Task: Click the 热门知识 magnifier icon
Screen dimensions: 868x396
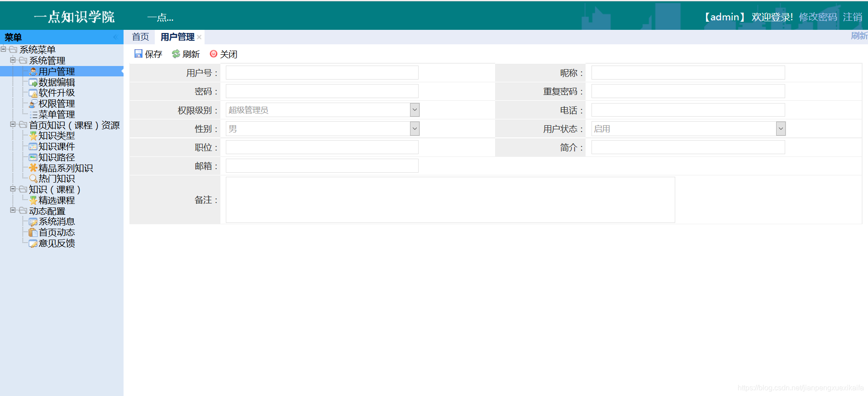Action: click(33, 179)
